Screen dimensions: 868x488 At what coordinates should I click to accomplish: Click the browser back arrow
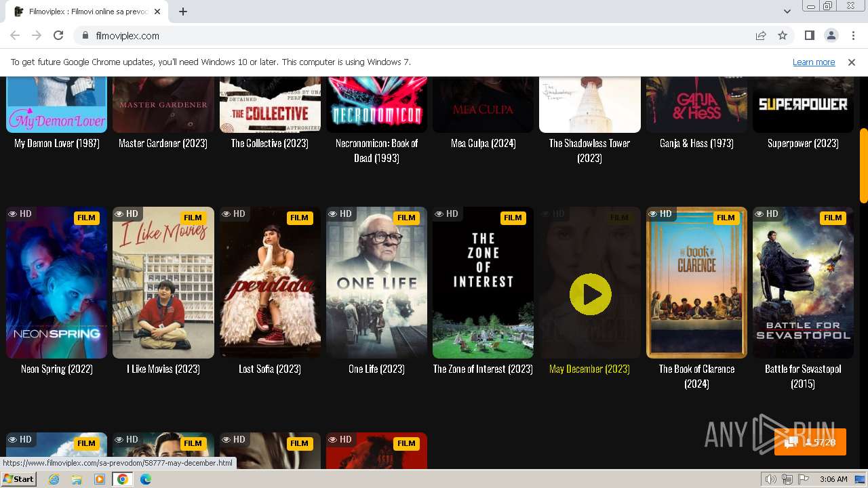pos(15,35)
